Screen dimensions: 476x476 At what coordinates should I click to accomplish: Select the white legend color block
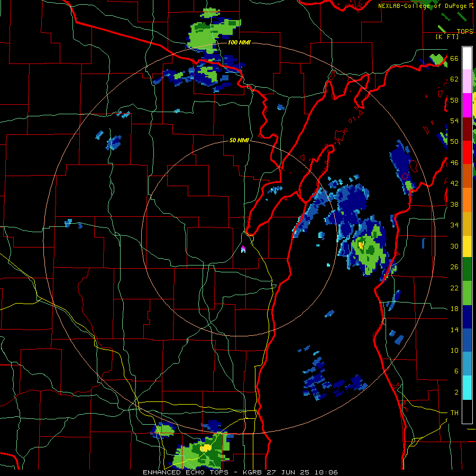467,58
